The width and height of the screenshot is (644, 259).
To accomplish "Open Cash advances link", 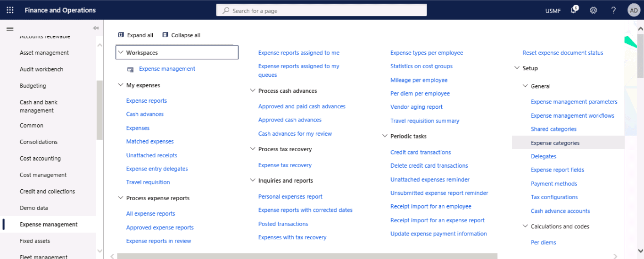I will click(145, 114).
